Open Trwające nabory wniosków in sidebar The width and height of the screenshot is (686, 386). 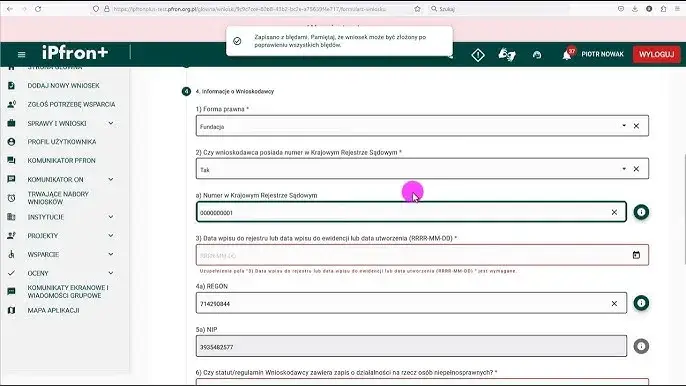click(x=58, y=198)
